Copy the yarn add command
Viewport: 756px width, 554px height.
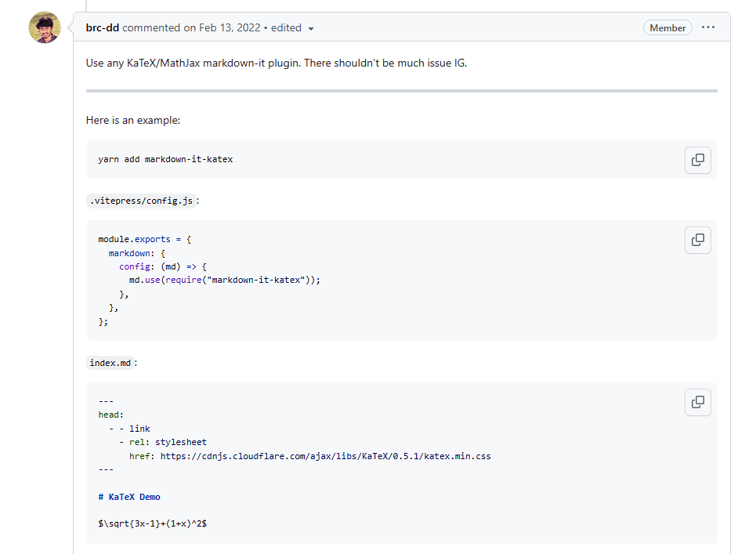[697, 160]
